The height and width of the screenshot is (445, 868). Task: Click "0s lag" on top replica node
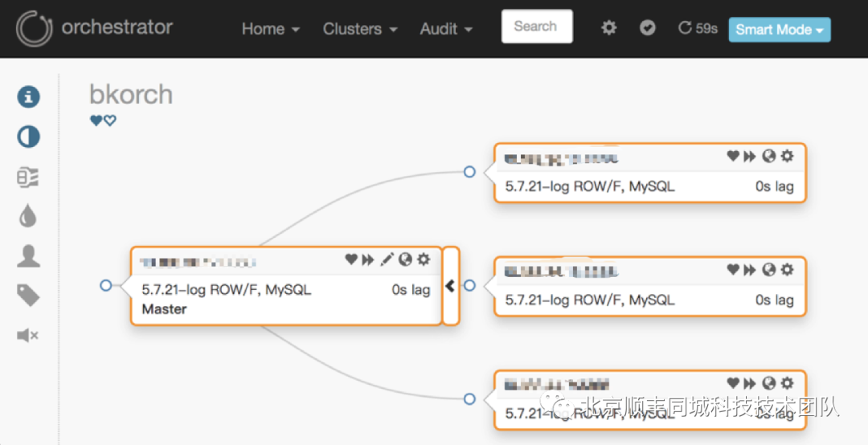775,186
